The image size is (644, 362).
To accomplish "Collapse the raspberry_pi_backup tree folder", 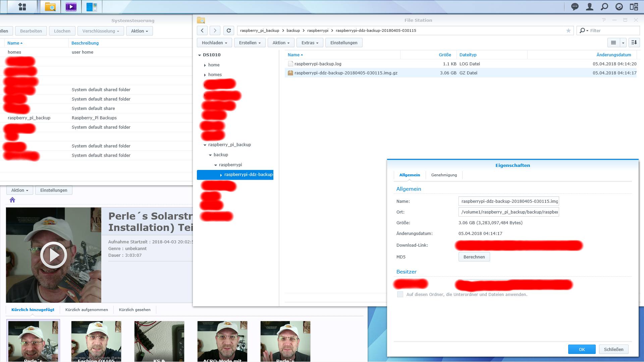I will 205,145.
